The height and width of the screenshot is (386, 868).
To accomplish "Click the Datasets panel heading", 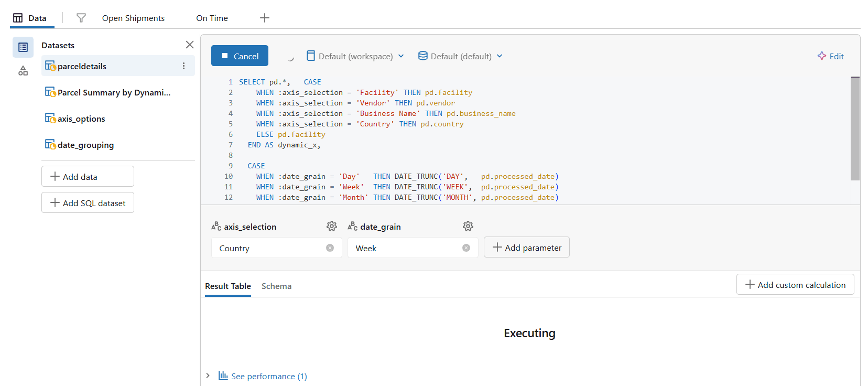I will click(58, 45).
